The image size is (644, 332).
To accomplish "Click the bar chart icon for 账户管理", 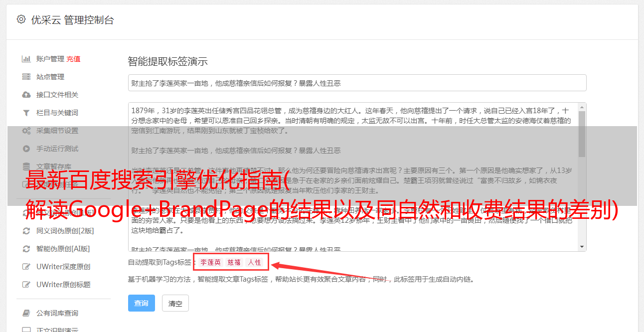I will (26, 59).
